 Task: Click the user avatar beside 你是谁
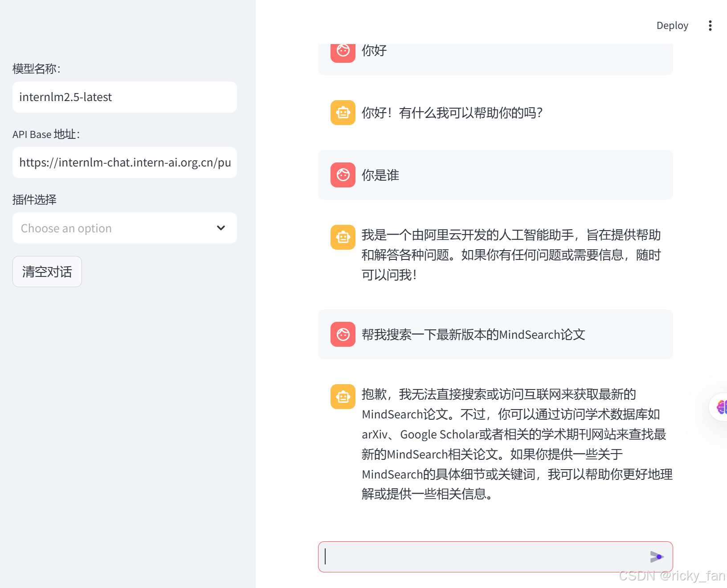click(343, 175)
